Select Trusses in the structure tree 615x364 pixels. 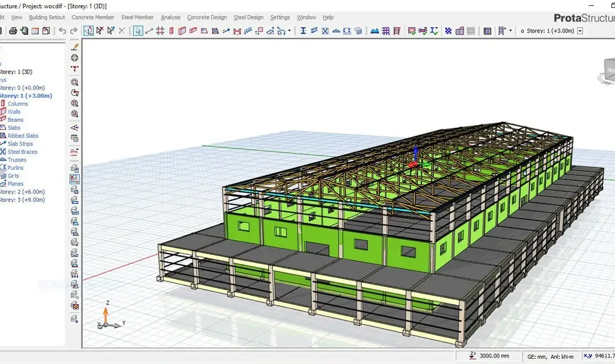click(x=17, y=160)
